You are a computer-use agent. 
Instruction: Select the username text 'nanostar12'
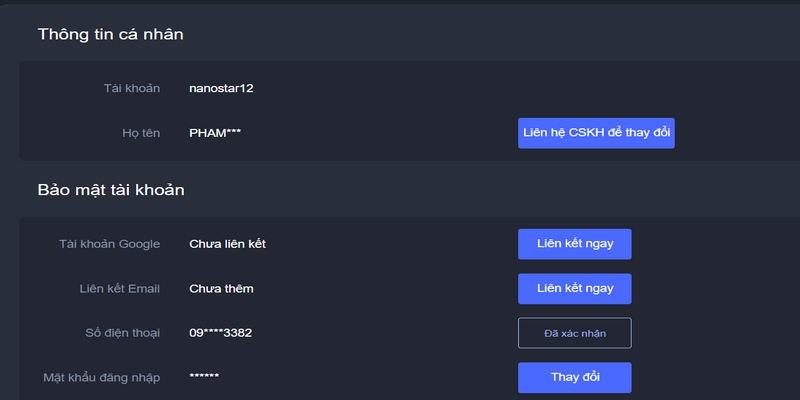(x=221, y=88)
